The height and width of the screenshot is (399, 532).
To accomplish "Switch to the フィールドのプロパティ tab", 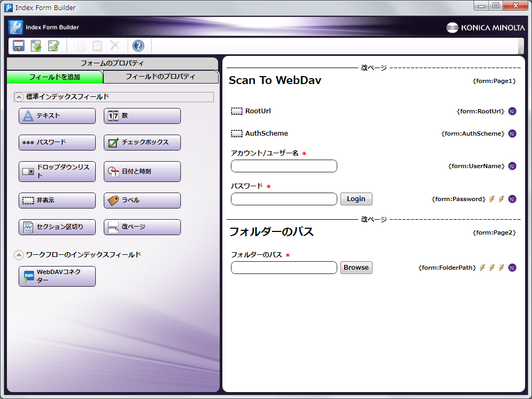I will [x=160, y=77].
